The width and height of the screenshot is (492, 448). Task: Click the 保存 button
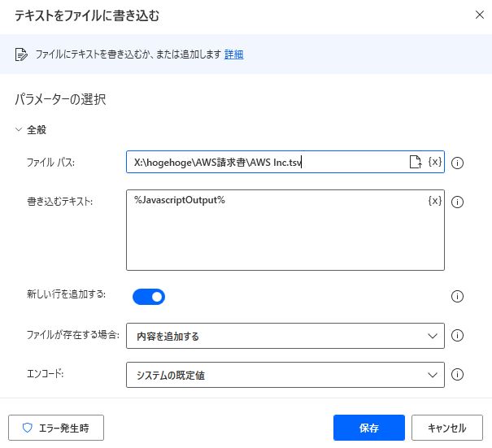tap(369, 428)
